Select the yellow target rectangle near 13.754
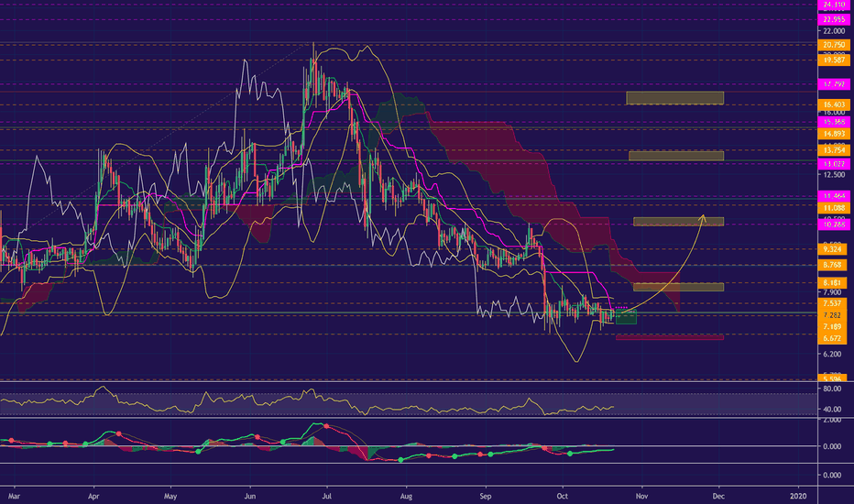Screen dimensions: 854x504 coord(676,156)
